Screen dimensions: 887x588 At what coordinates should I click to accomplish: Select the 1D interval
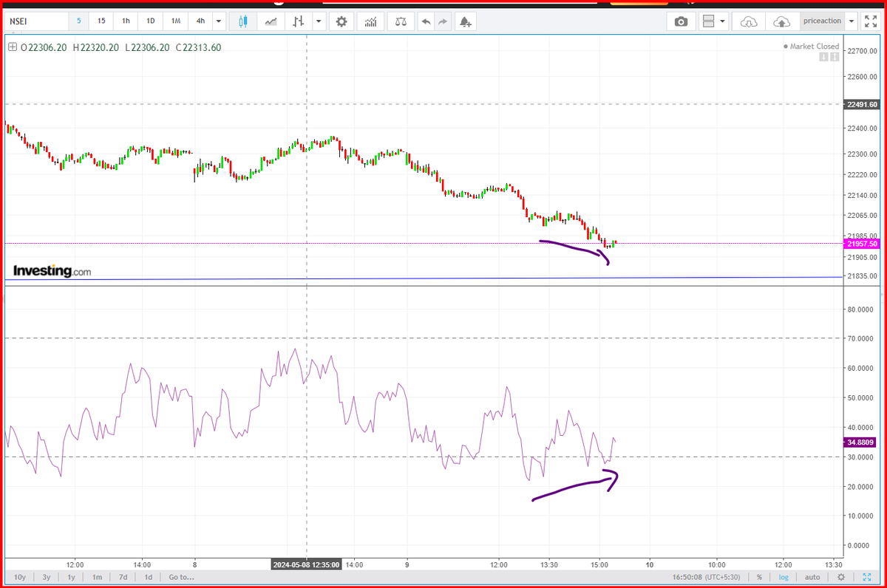click(x=150, y=21)
